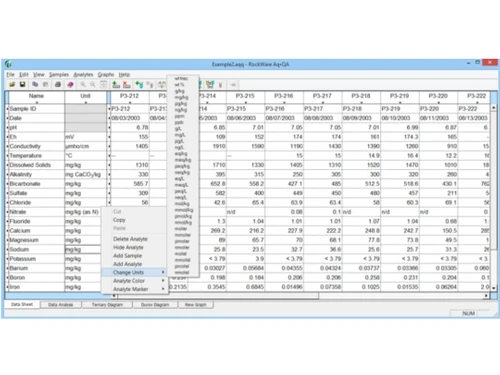Click the pink eraser toolbar icon
The width and height of the screenshot is (500, 375).
70,85
